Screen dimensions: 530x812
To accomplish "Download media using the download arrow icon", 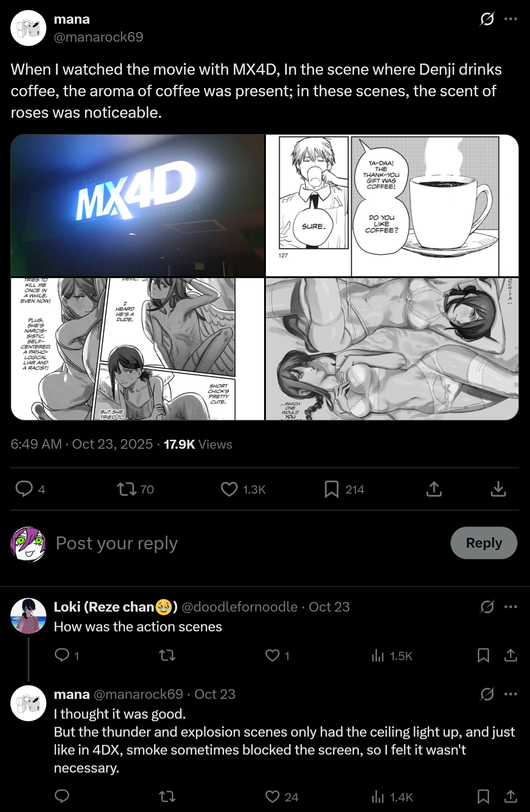I will pos(498,489).
